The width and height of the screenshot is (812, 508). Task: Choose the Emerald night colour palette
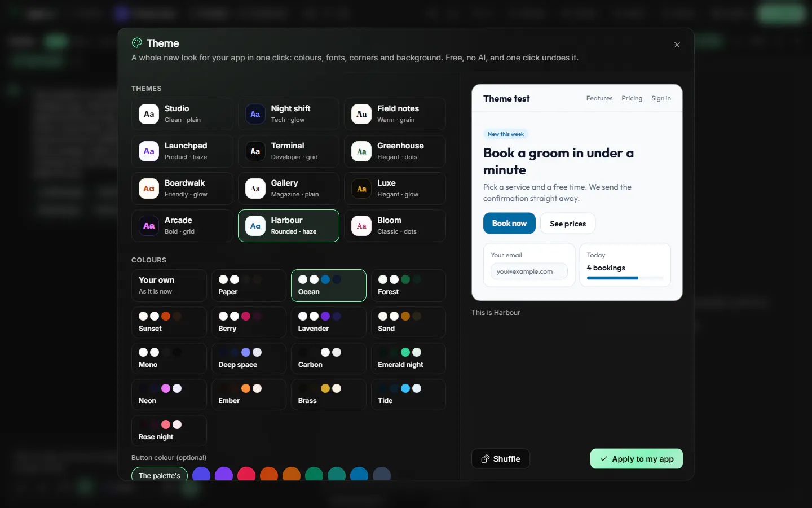click(x=408, y=358)
